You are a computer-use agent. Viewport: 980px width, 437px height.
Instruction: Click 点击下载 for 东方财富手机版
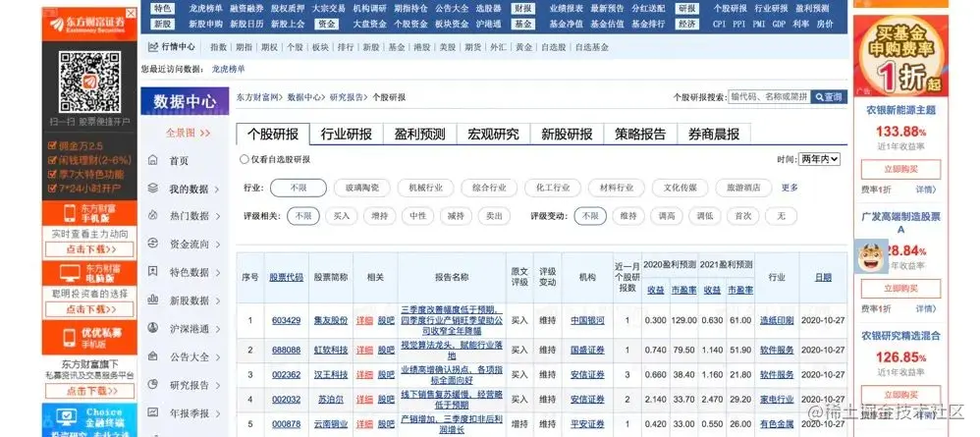click(89, 249)
